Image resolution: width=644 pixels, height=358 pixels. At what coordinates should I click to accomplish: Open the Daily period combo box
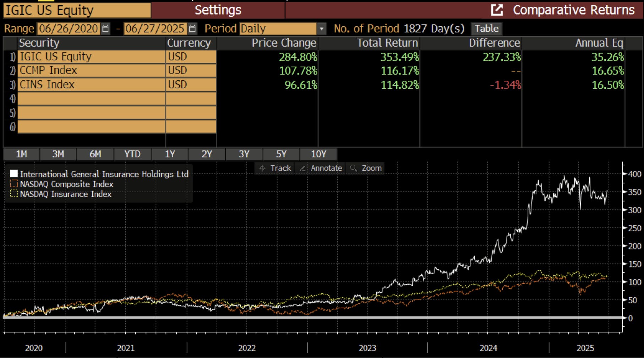[x=278, y=28]
